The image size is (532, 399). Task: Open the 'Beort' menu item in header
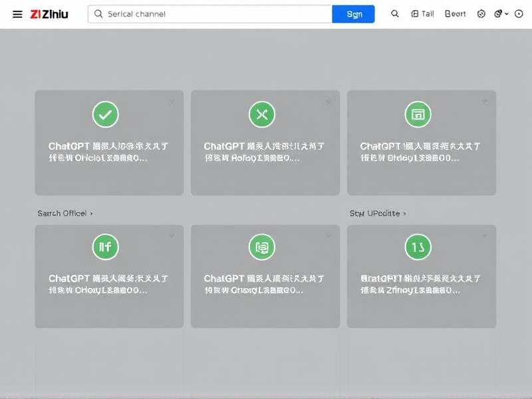(x=456, y=14)
